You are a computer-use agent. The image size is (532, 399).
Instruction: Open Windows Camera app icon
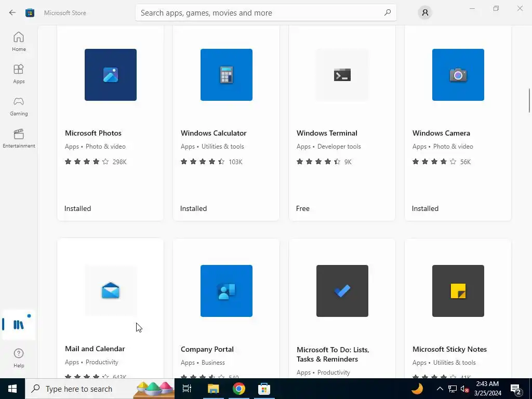point(458,75)
